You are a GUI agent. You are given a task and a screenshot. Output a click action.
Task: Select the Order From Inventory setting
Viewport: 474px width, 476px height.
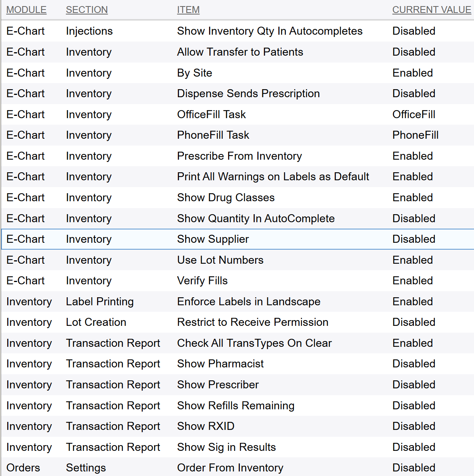click(230, 468)
